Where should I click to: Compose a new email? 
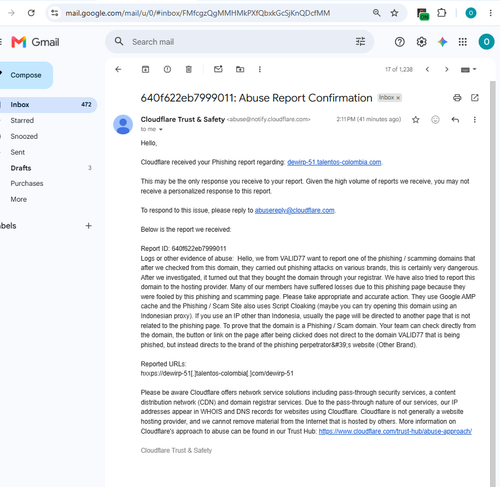pyautogui.click(x=26, y=75)
